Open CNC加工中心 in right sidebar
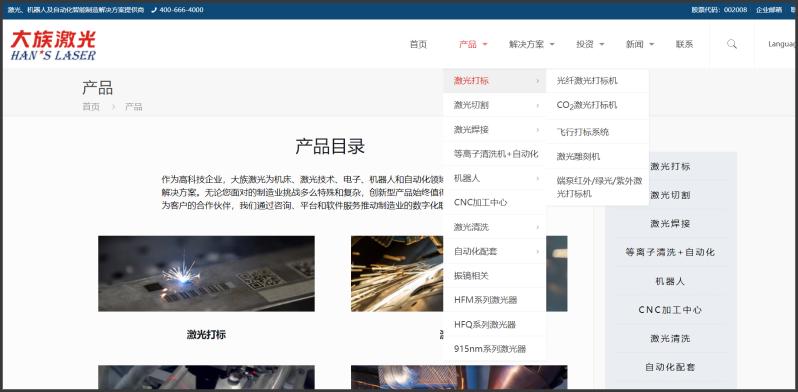The width and height of the screenshot is (798, 392). [x=671, y=310]
